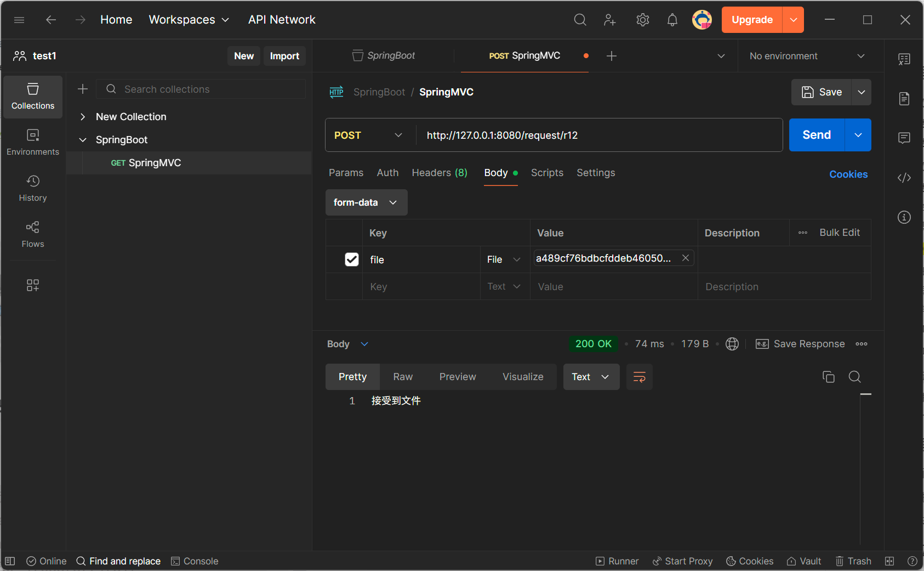
Task: Open the Send options arrow
Action: point(858,135)
